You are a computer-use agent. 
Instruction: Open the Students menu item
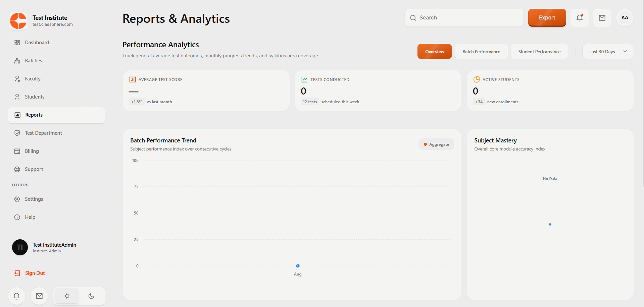point(56,97)
